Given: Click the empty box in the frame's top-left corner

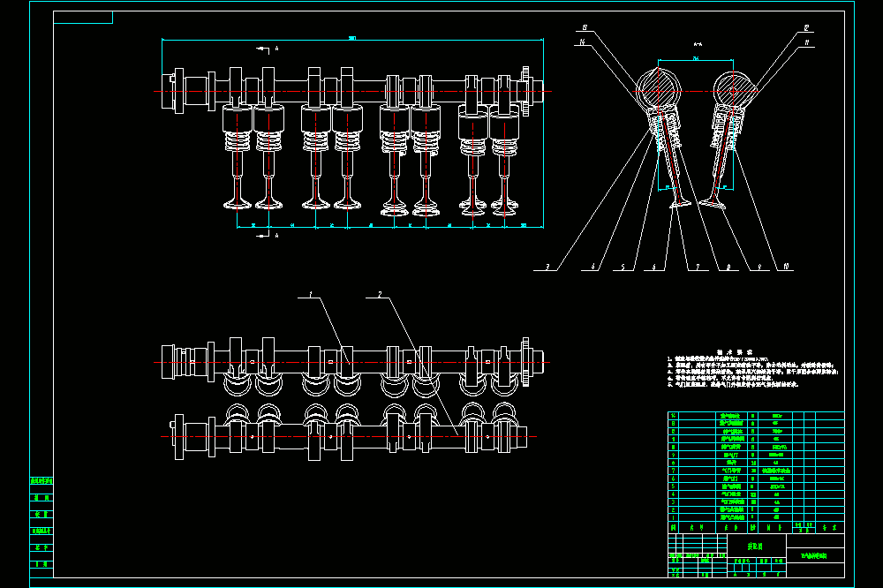Looking at the screenshot, I should click(x=83, y=18).
